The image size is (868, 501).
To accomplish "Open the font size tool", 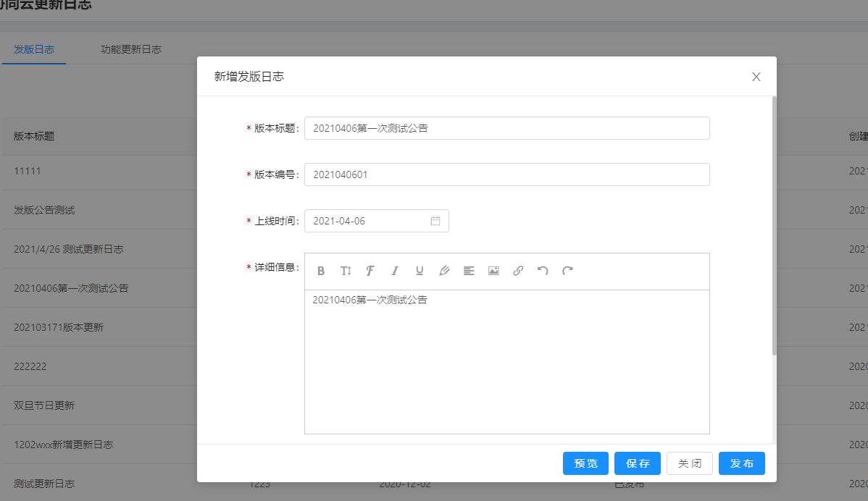I will point(346,270).
